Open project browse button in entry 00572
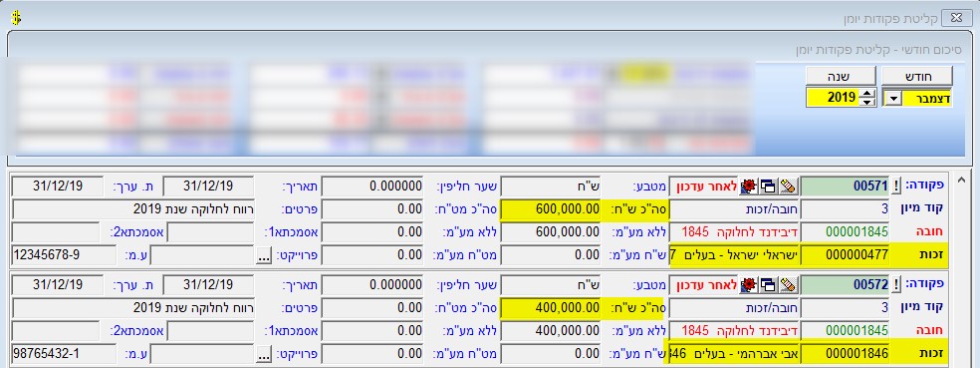The image size is (980, 368). pos(264,355)
